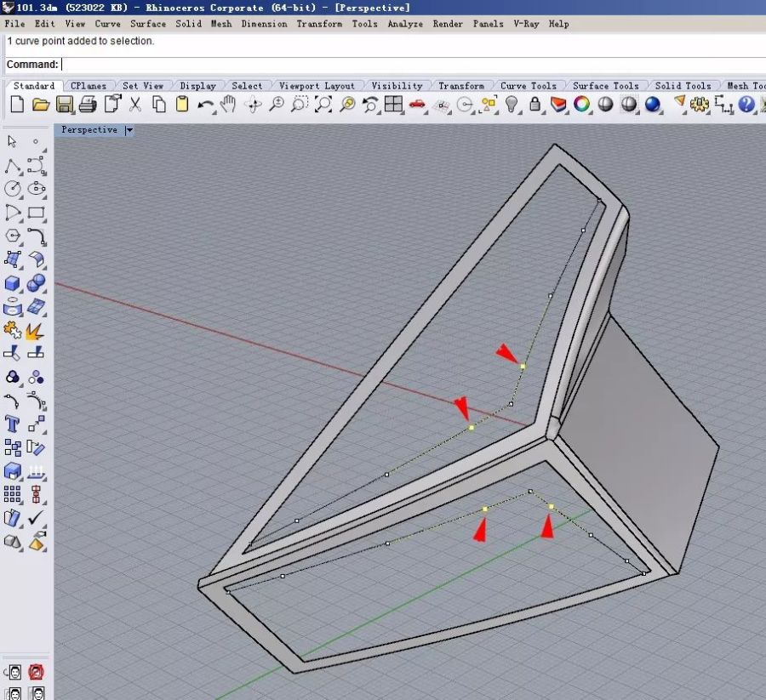This screenshot has height=700, width=766.
Task: Click the Explode tool icon
Action: pyautogui.click(x=36, y=330)
